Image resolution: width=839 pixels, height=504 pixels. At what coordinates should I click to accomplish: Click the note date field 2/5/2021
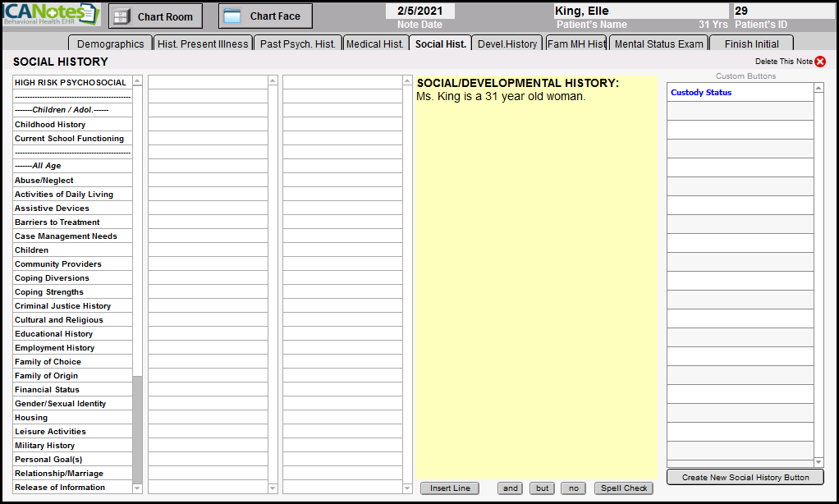pos(419,11)
